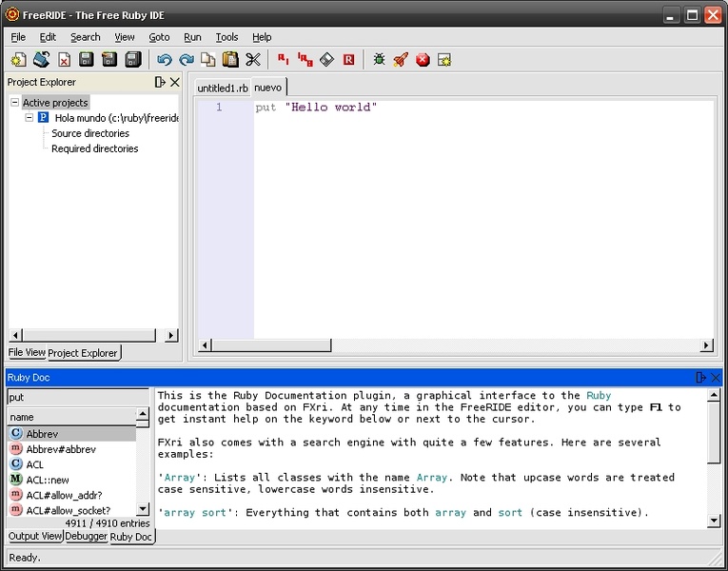
Task: Open the File menu
Action: click(x=18, y=37)
